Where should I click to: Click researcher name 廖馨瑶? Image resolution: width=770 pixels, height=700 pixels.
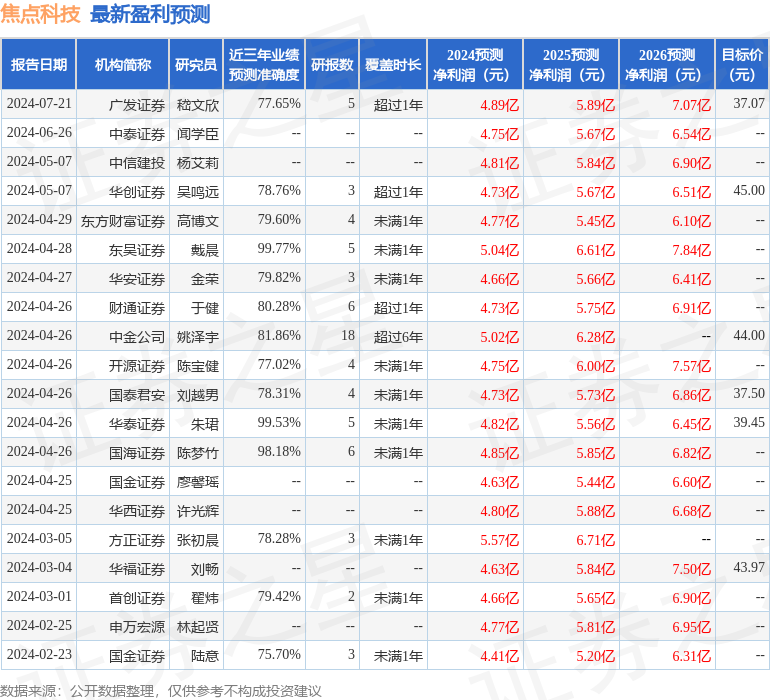pos(197,482)
